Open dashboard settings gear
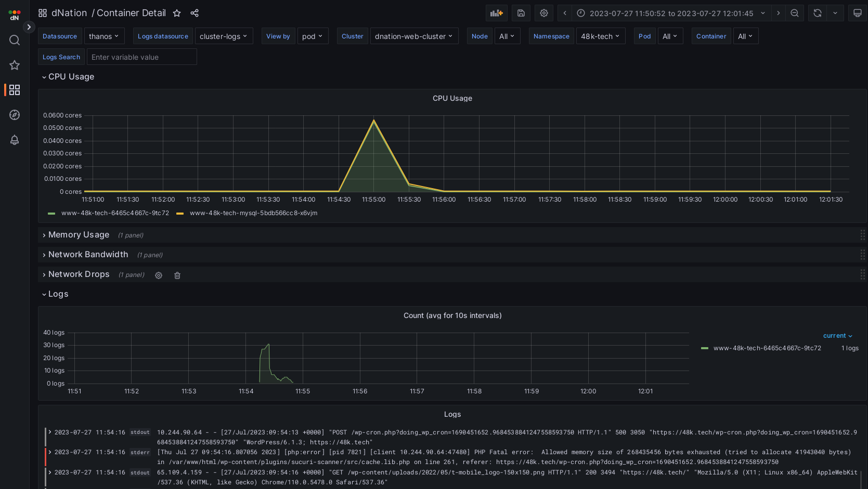 coord(544,13)
